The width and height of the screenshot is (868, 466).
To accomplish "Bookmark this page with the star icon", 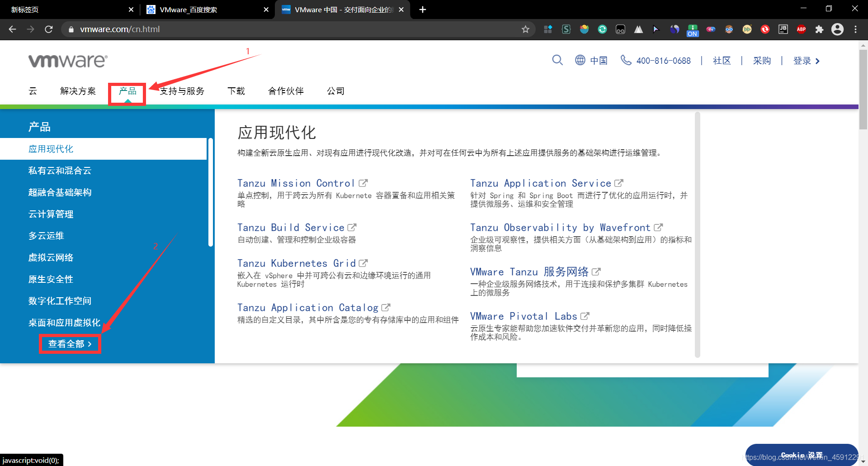I will click(x=525, y=29).
